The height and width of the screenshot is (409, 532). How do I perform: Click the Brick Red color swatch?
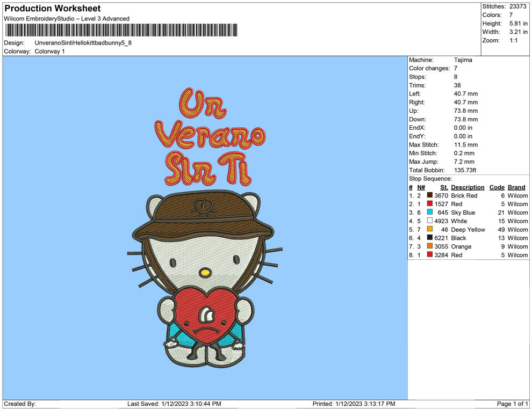click(x=429, y=195)
